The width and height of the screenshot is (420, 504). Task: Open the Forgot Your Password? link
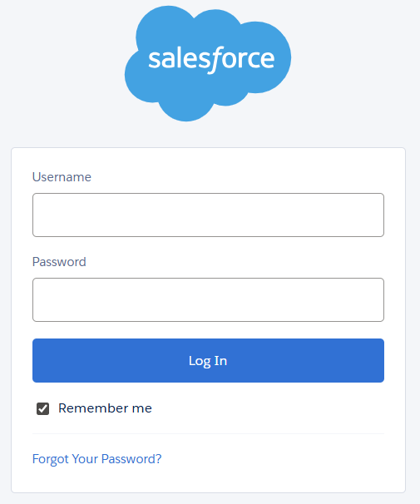[x=96, y=459]
